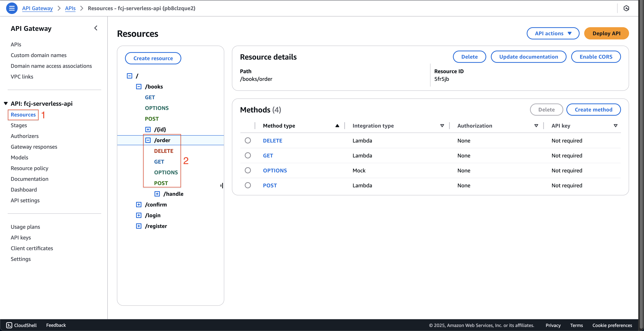Click the Create method icon button
The image size is (644, 331).
pyautogui.click(x=593, y=110)
